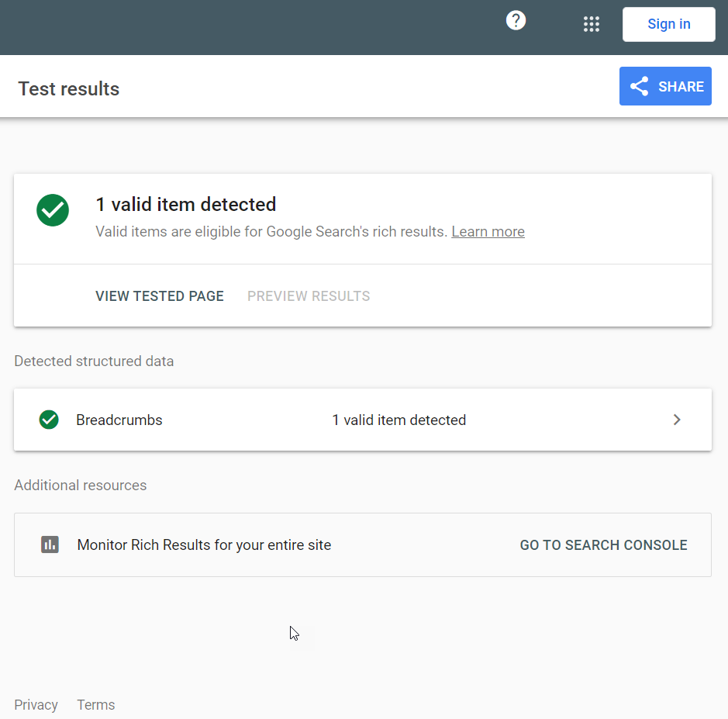Go to Search Console via the link
This screenshot has height=719, width=728.
(x=603, y=545)
